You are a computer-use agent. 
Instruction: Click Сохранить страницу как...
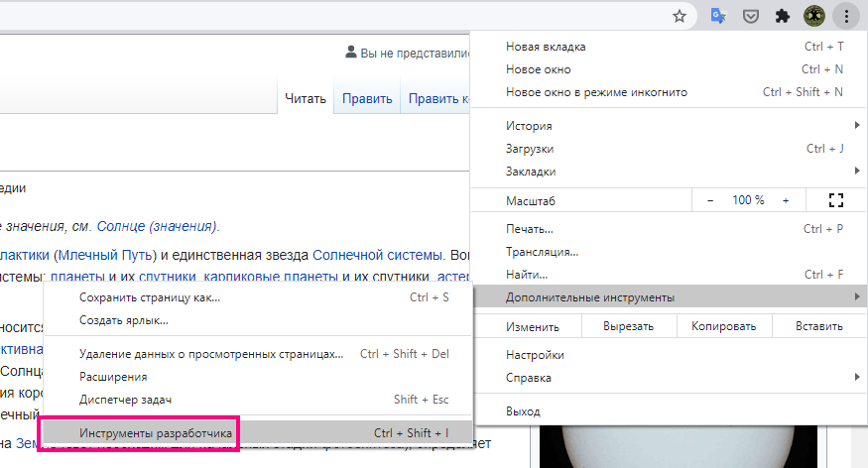pos(150,297)
